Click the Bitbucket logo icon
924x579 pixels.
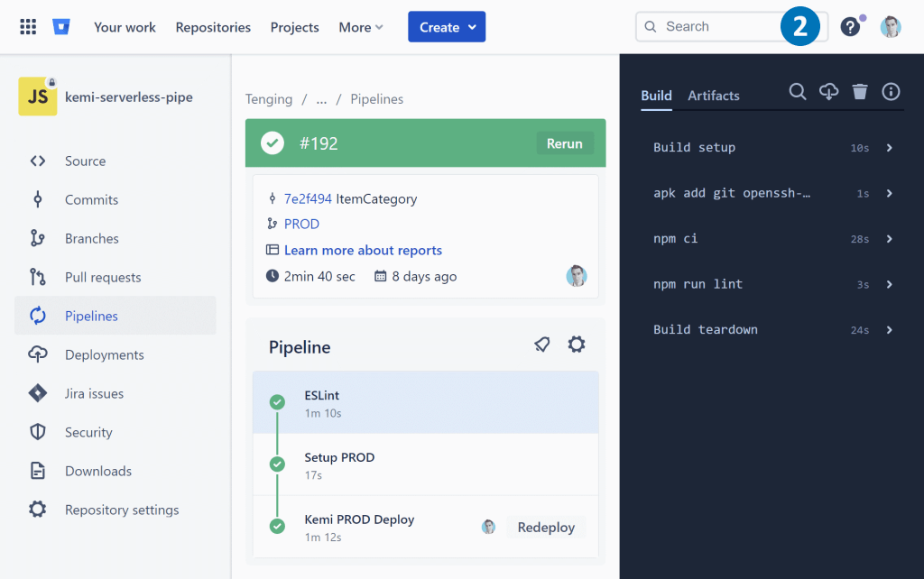click(61, 27)
